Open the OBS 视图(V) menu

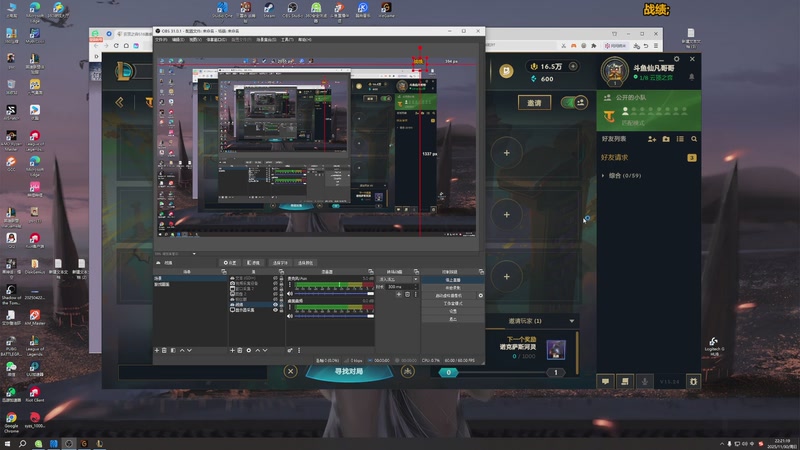point(195,39)
